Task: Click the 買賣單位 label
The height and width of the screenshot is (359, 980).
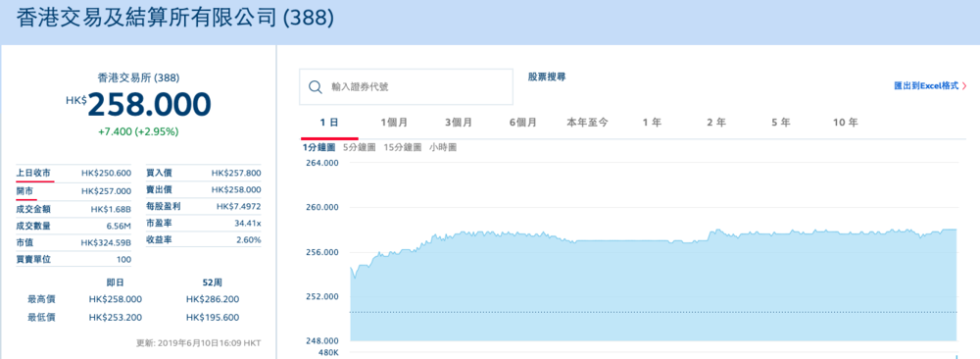Action: (33, 259)
